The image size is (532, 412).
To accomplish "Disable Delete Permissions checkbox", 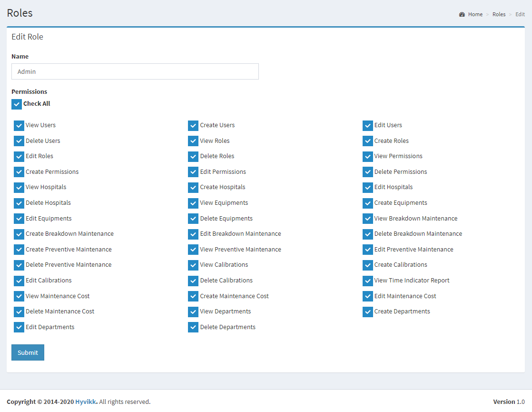I will (368, 172).
